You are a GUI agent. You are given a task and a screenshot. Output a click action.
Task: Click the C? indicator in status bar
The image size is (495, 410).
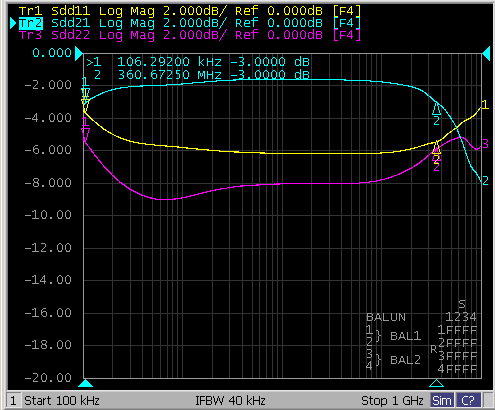(468, 400)
